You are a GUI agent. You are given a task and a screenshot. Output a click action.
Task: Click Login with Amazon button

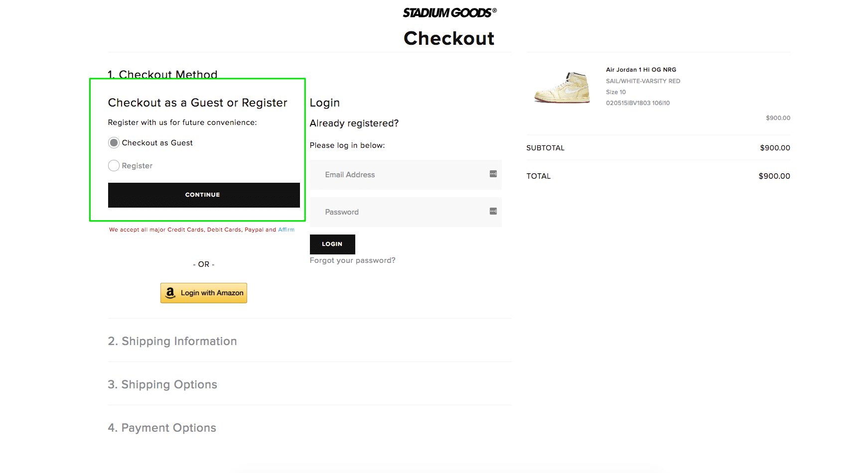(x=204, y=293)
